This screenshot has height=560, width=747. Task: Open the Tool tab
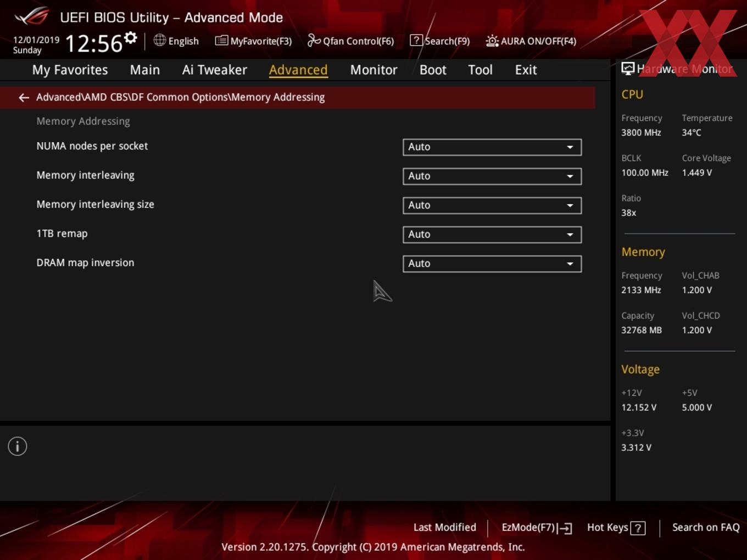click(480, 70)
